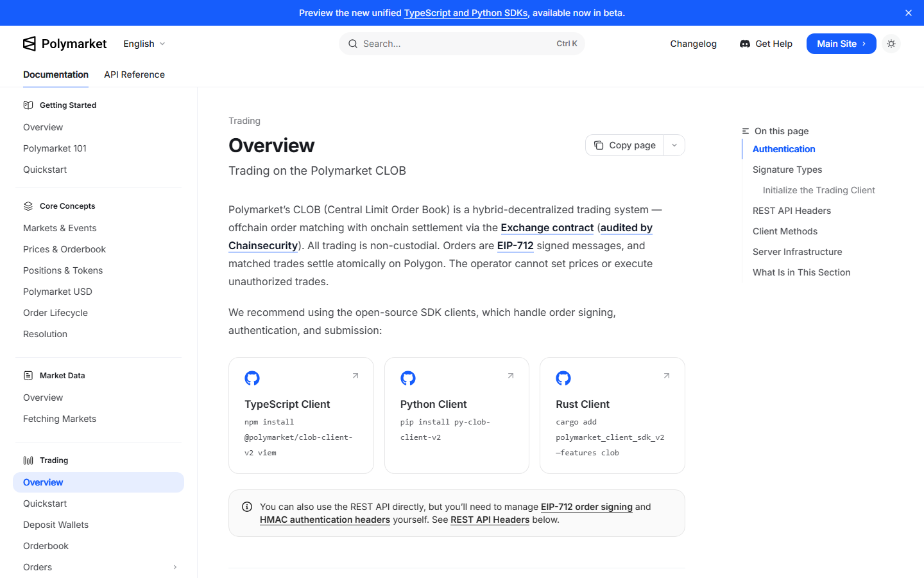
Task: Click the copy icon in Copy page
Action: pyautogui.click(x=599, y=145)
